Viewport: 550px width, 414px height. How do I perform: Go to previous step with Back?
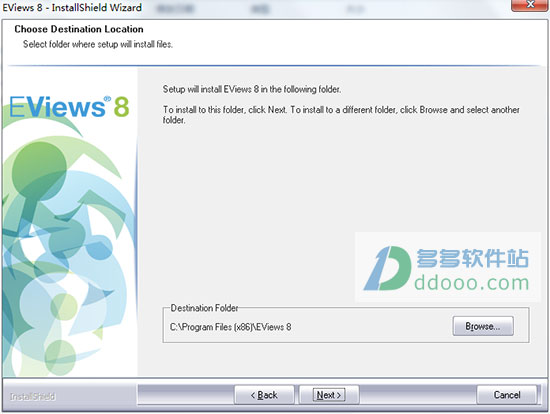(x=264, y=395)
